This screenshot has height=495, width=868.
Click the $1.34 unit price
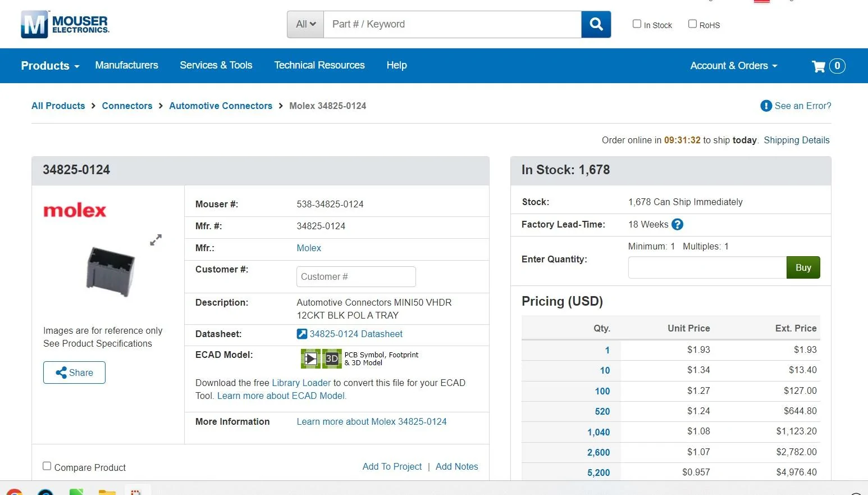click(x=698, y=370)
